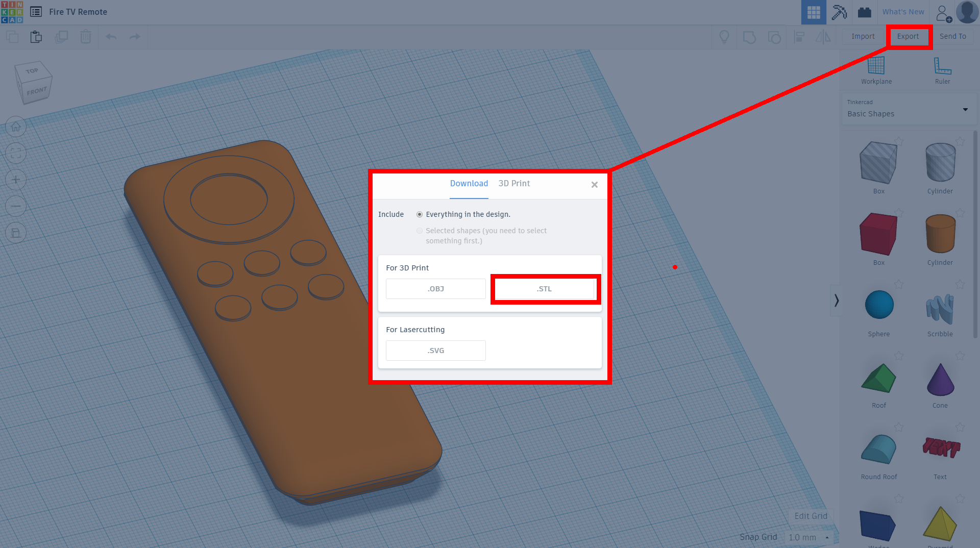Click the view cube FRONT face
This screenshot has height=548, width=980.
point(37,91)
